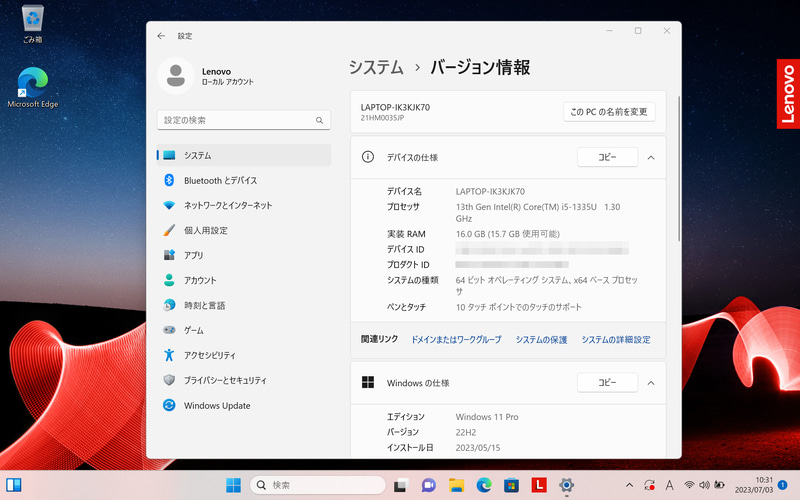
Task: Click the tray sync icon with red dot
Action: tap(649, 485)
